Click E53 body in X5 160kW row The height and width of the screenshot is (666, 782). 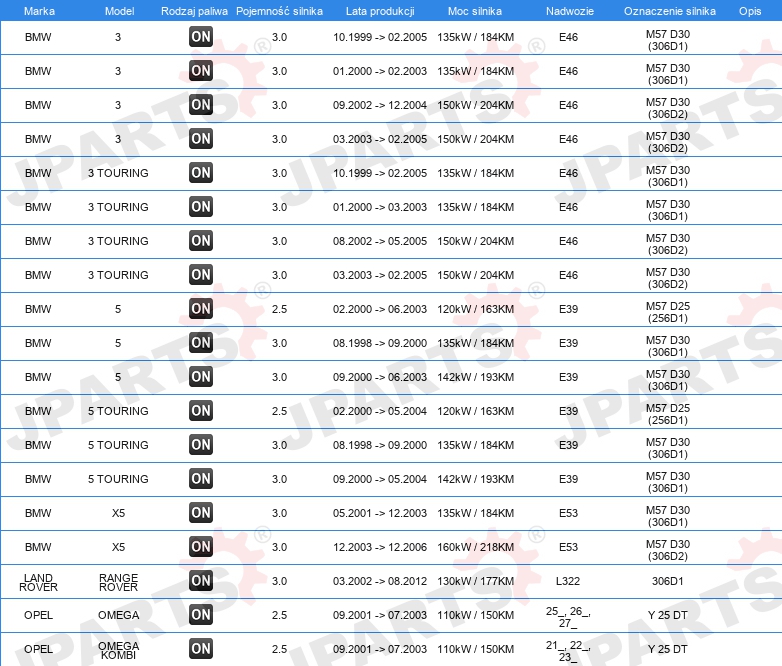click(568, 547)
